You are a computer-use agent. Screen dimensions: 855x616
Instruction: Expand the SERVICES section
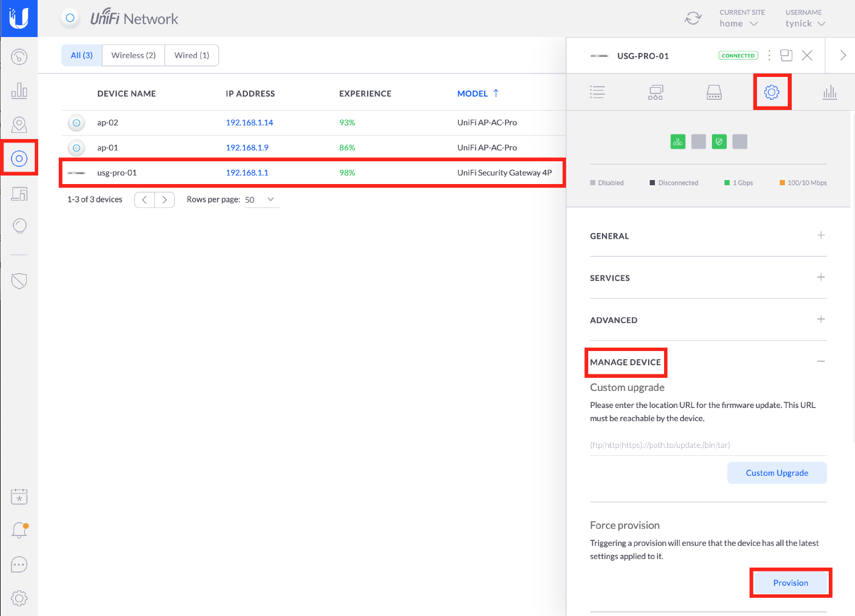tap(821, 277)
